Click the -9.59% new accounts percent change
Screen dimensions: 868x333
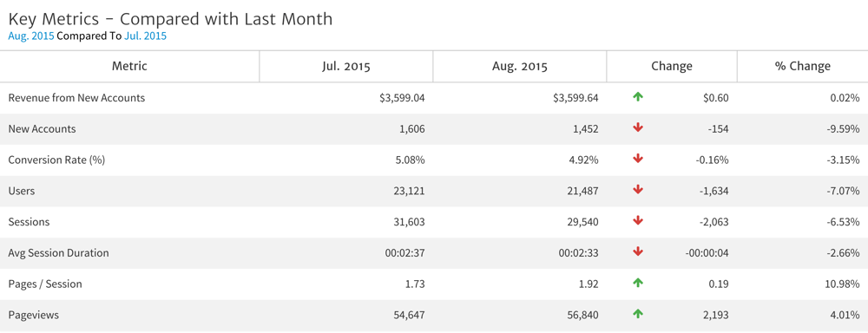tap(843, 129)
